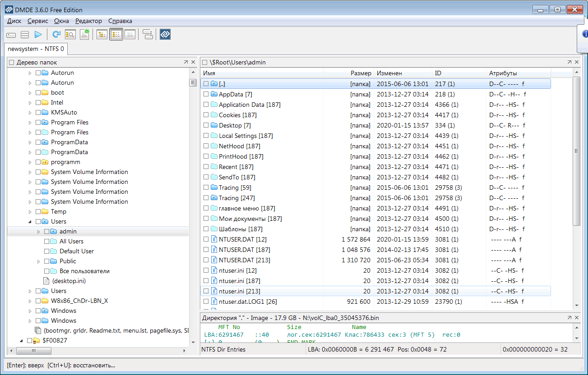Open the Сервис menu
This screenshot has height=375, width=588.
coord(37,21)
